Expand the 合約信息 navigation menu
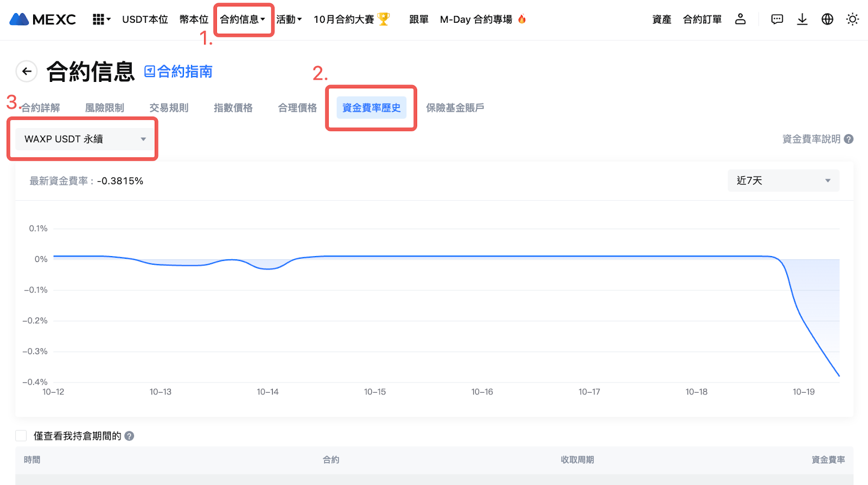This screenshot has height=485, width=868. tap(242, 20)
